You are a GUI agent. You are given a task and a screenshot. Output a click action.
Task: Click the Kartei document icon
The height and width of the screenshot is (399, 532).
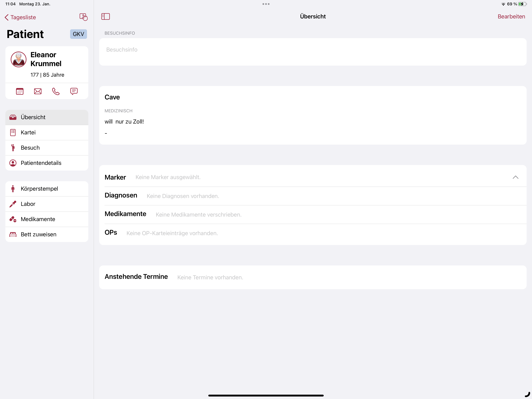13,133
